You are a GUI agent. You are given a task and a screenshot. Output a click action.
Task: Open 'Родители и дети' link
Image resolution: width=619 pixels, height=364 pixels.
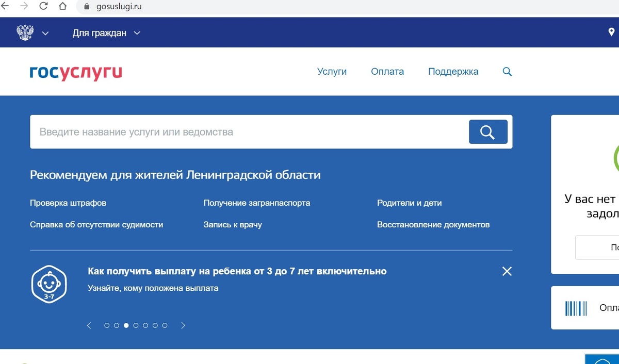point(410,203)
